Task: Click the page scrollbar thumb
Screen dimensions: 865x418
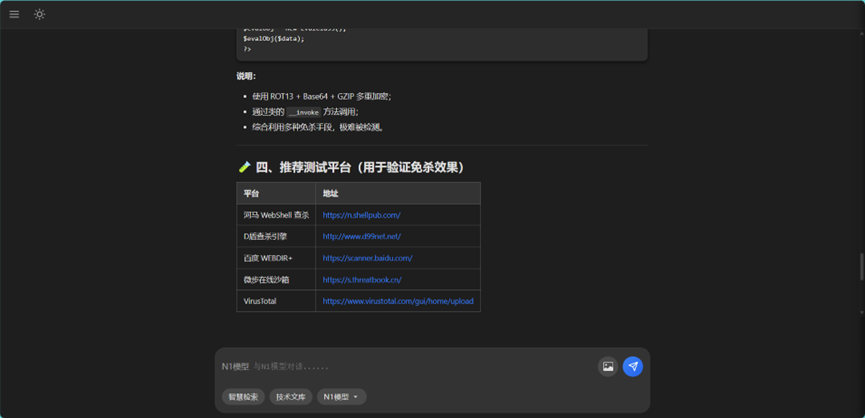Action: click(x=861, y=266)
